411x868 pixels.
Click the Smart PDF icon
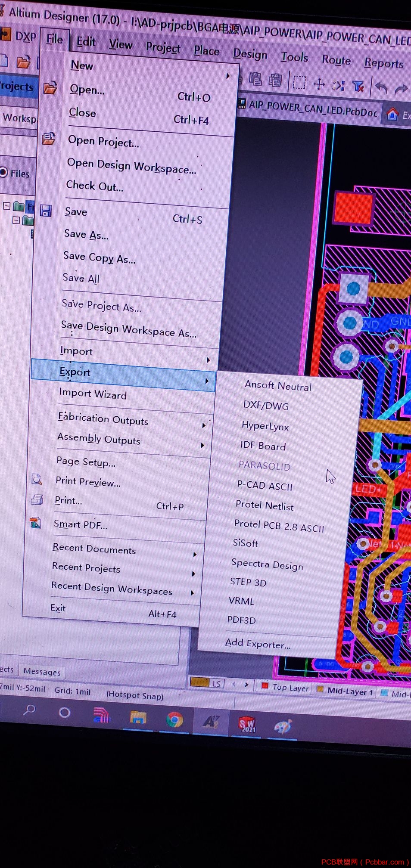pos(35,523)
